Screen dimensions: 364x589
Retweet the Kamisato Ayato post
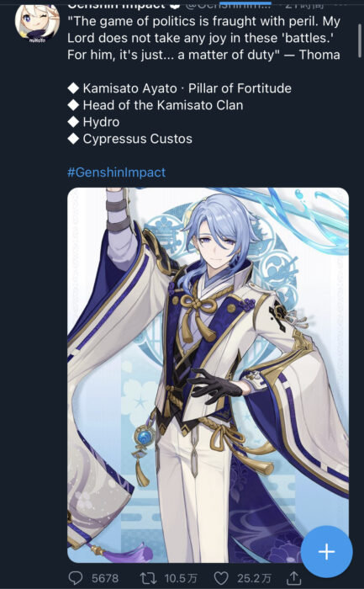tap(148, 578)
